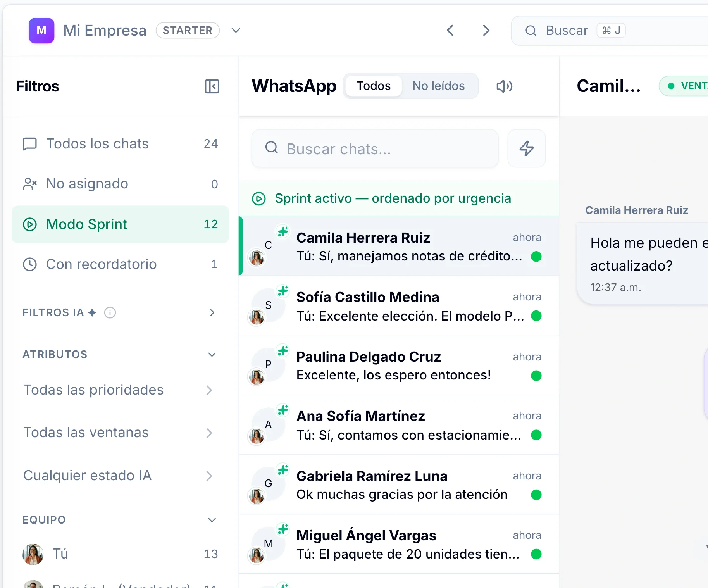This screenshot has height=588, width=708.
Task: Navigate forward using the right arrow icon
Action: point(486,30)
